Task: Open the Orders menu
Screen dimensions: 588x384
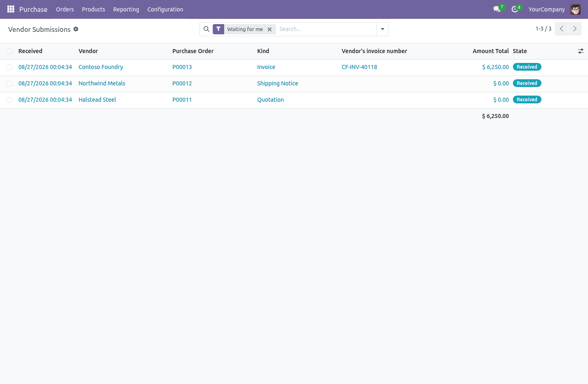Action: (x=65, y=9)
